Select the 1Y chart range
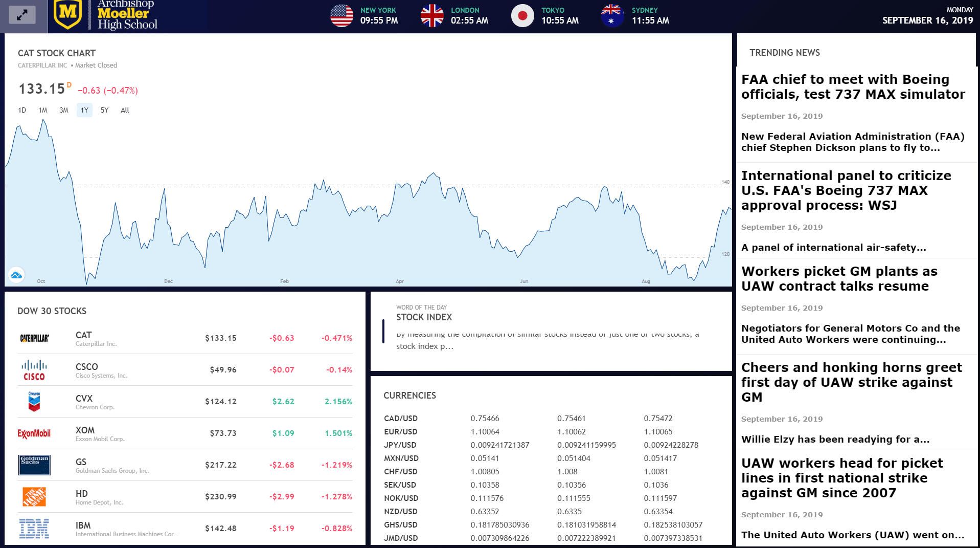 point(84,110)
